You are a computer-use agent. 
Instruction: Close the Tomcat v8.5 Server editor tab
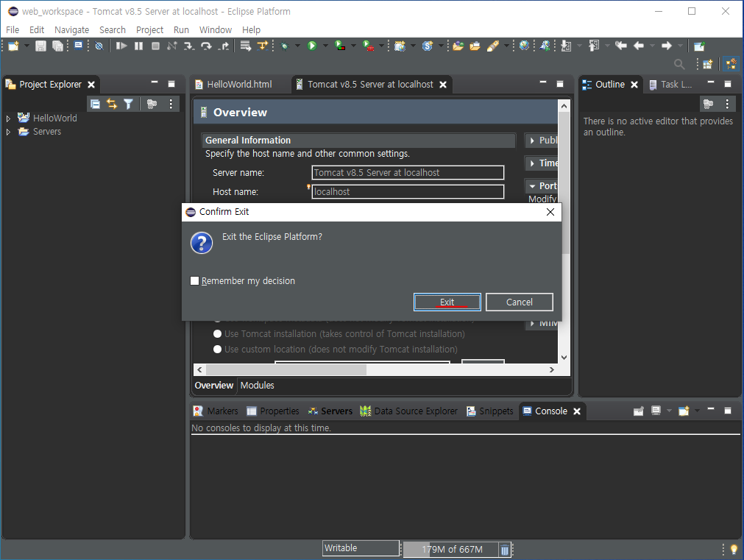point(443,85)
